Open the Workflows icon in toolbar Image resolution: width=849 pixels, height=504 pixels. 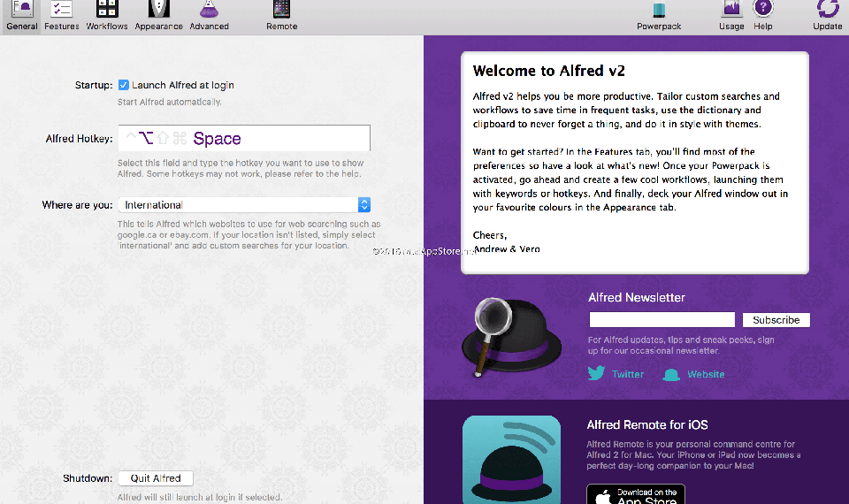[107, 10]
